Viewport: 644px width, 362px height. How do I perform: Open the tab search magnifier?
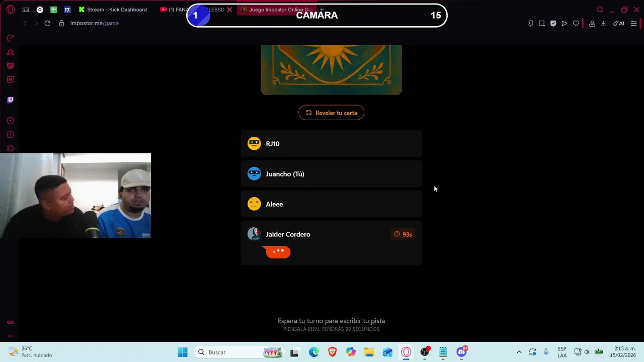600,10
